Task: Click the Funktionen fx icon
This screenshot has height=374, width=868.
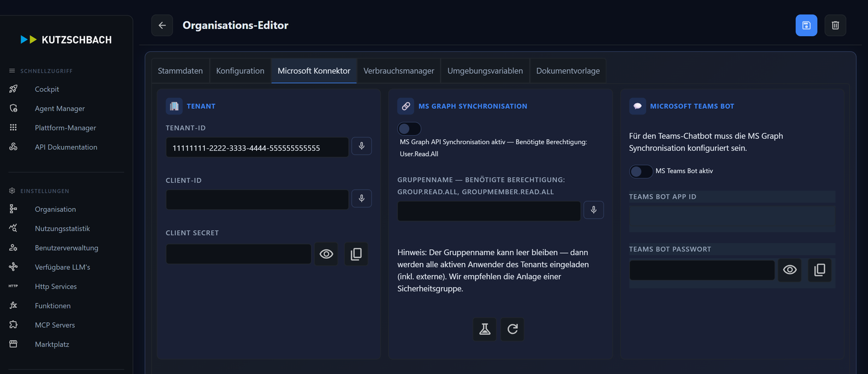Action: coord(13,306)
